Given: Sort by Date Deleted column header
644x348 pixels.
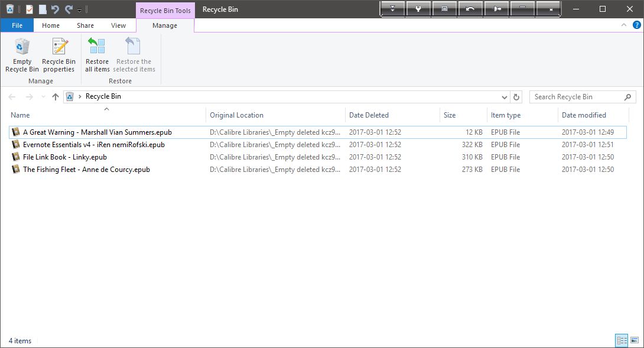Looking at the screenshot, I should pyautogui.click(x=392, y=115).
